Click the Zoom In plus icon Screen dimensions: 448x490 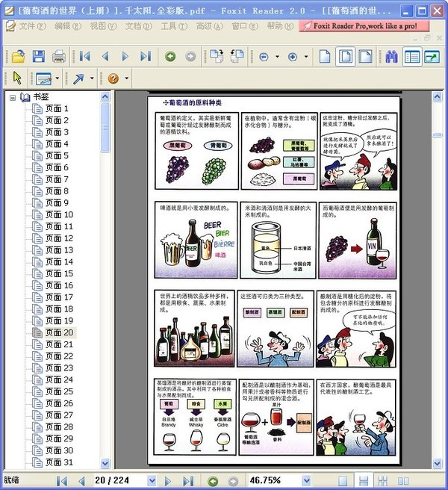(x=293, y=57)
